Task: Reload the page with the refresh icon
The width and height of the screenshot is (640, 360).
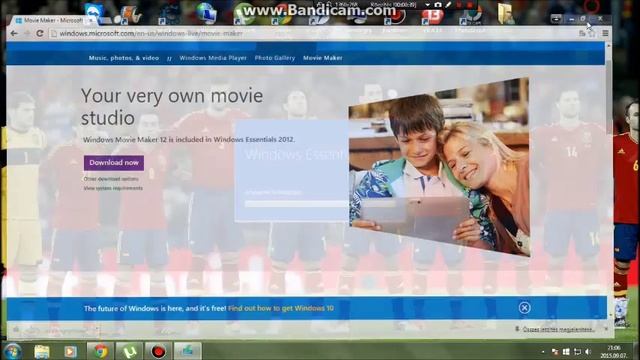Action: click(x=40, y=33)
